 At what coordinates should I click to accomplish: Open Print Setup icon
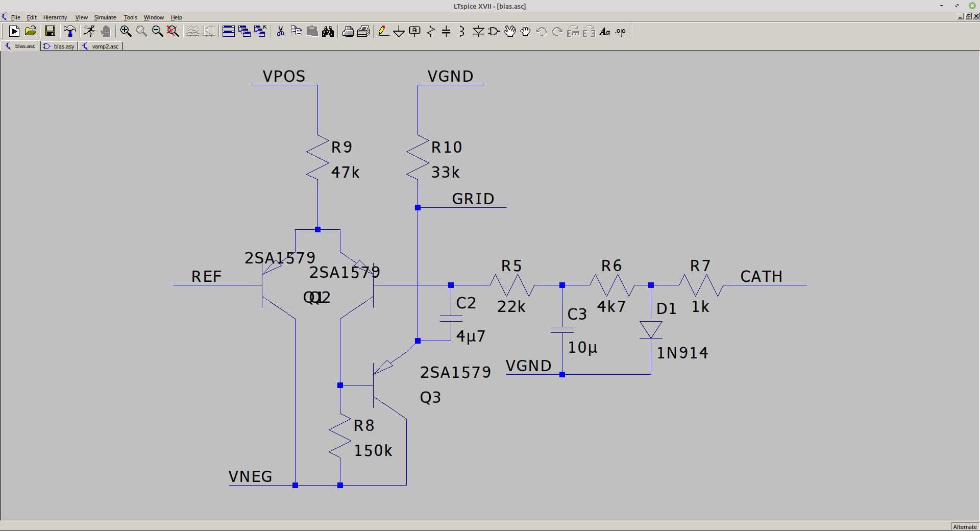[x=348, y=31]
